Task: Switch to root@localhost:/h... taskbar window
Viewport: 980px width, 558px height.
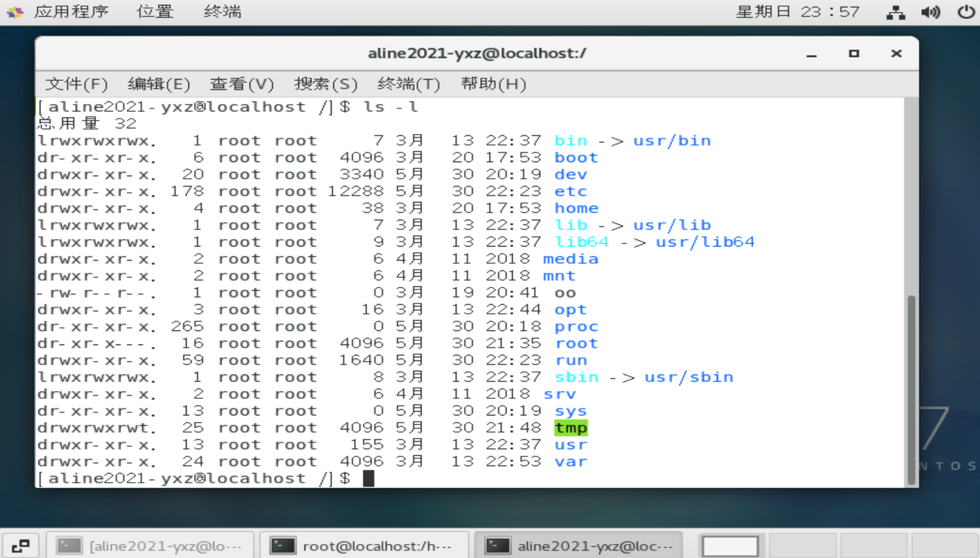Action: [x=365, y=545]
